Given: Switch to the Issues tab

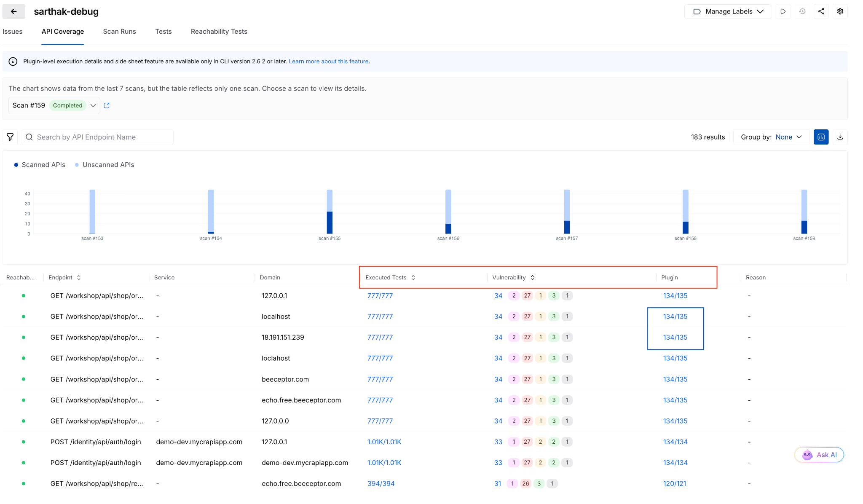Looking at the screenshot, I should pos(13,32).
